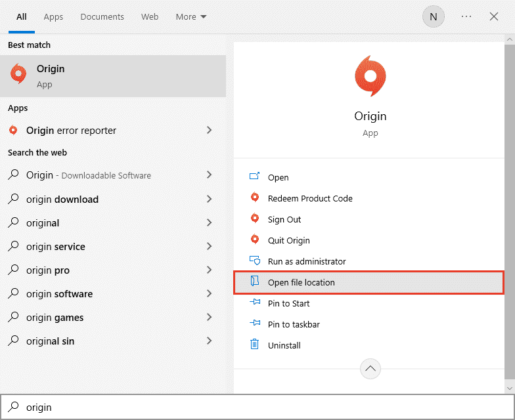Click the Uninstall trash icon
Screen dimensions: 515x420
255,345
